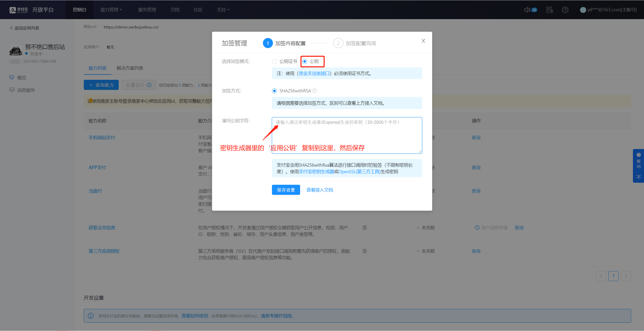The width and height of the screenshot is (644, 331).
Task: Open the notifications speaker icon
Action: click(527, 10)
